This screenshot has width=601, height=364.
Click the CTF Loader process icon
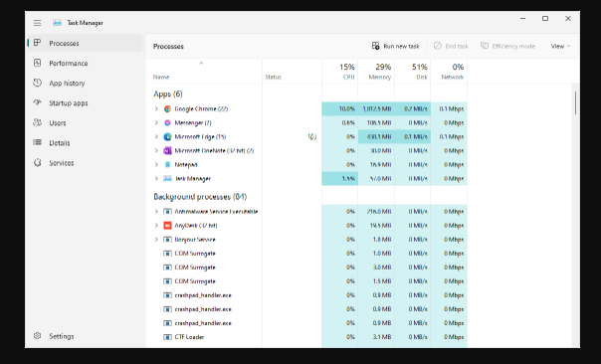pos(167,337)
